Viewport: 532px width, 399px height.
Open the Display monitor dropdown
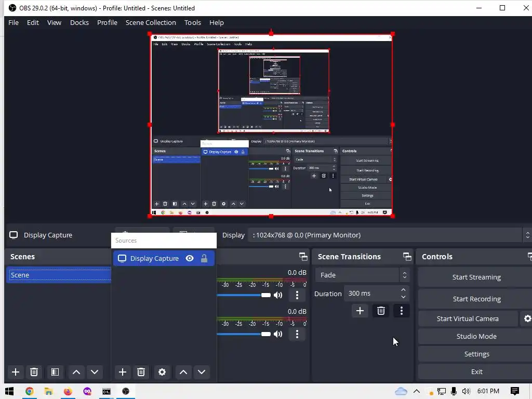tap(390, 235)
